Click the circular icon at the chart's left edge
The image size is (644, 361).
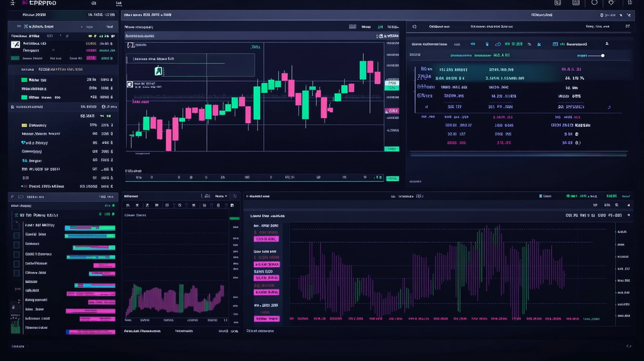tap(130, 84)
